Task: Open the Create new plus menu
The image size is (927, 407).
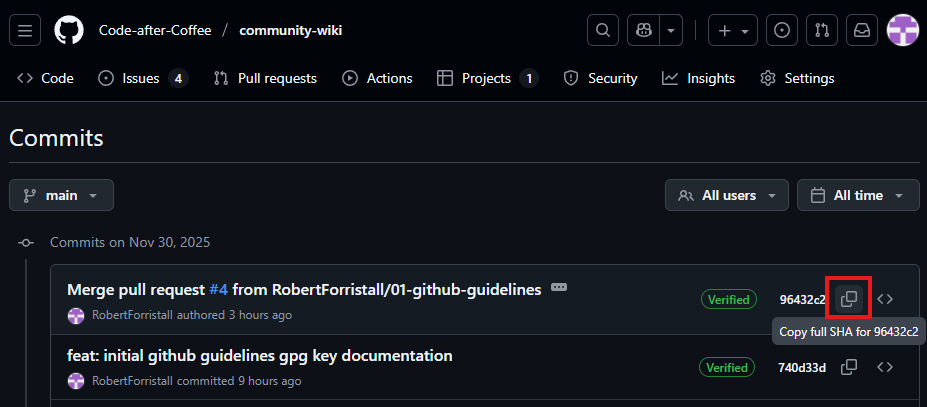Action: point(732,30)
